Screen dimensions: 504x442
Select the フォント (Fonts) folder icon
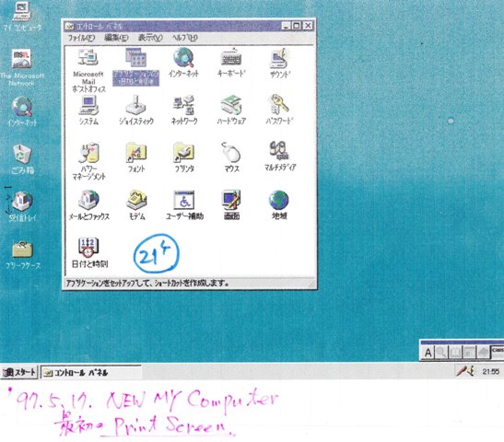[x=136, y=152]
